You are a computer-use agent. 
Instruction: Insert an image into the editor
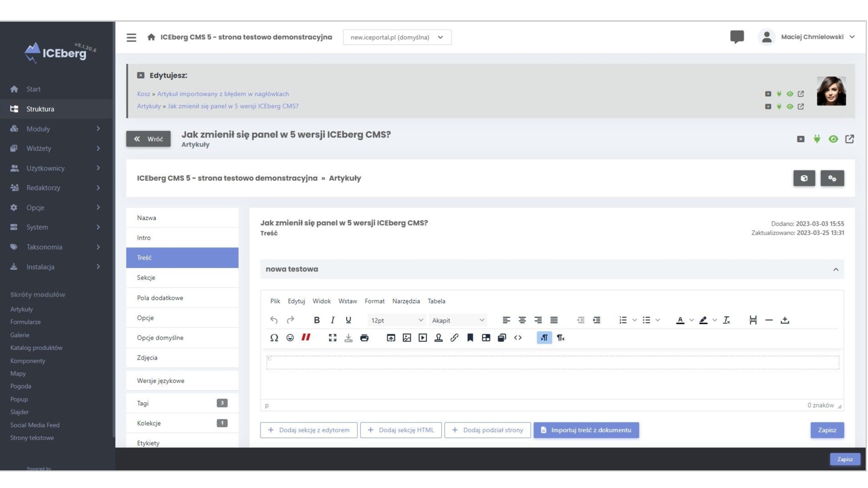click(x=407, y=338)
